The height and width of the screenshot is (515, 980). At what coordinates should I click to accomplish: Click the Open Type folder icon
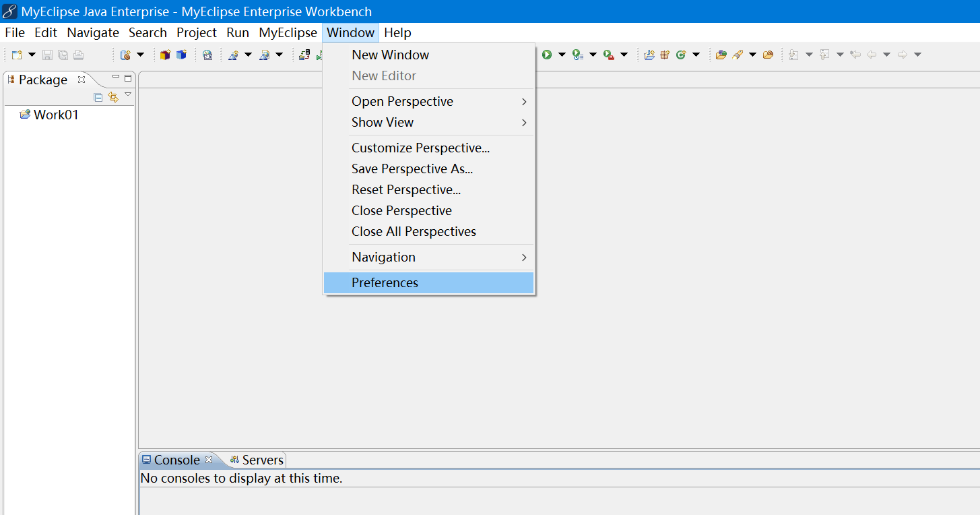coord(721,55)
